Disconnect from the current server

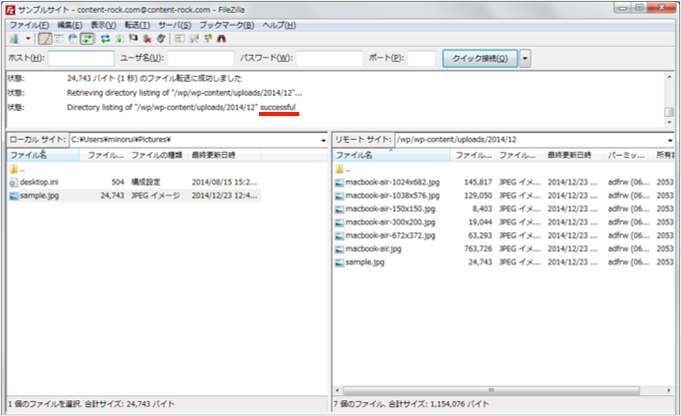click(147, 39)
